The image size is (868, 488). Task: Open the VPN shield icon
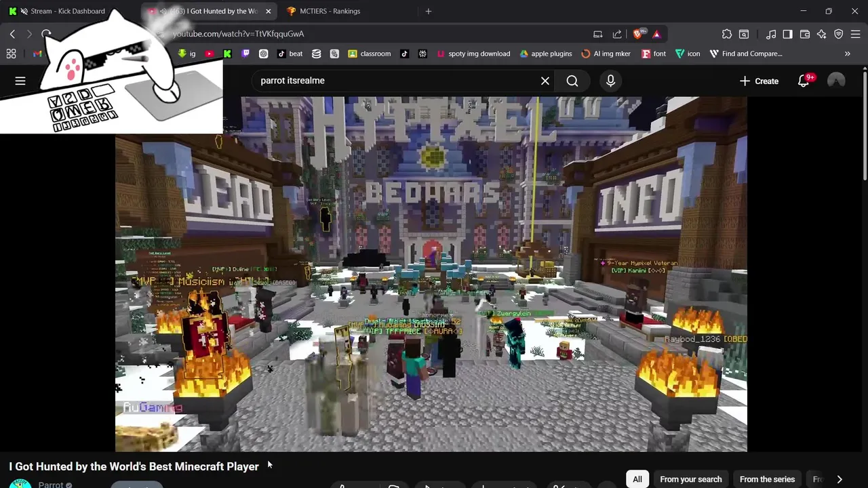point(838,34)
